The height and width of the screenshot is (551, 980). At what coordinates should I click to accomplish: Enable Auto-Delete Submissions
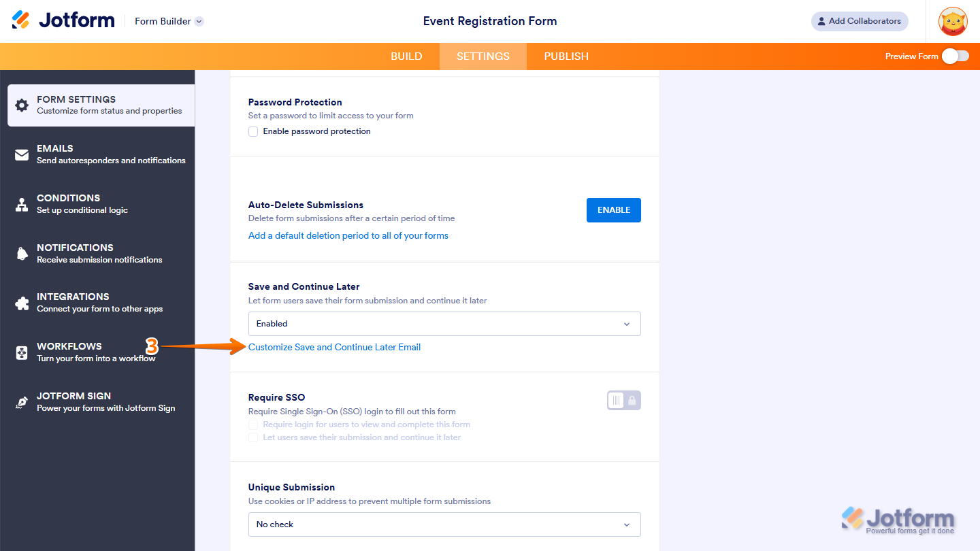point(613,210)
